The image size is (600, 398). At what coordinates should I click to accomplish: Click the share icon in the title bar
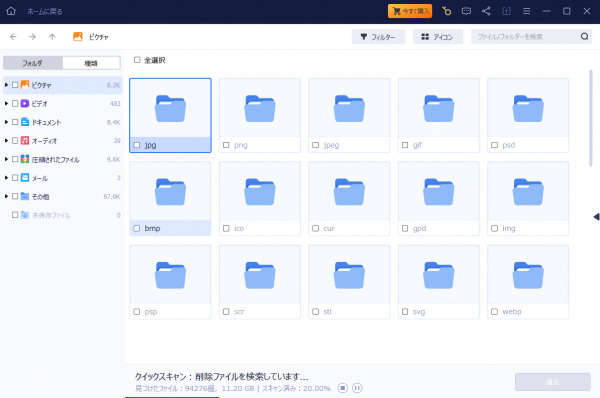click(486, 11)
